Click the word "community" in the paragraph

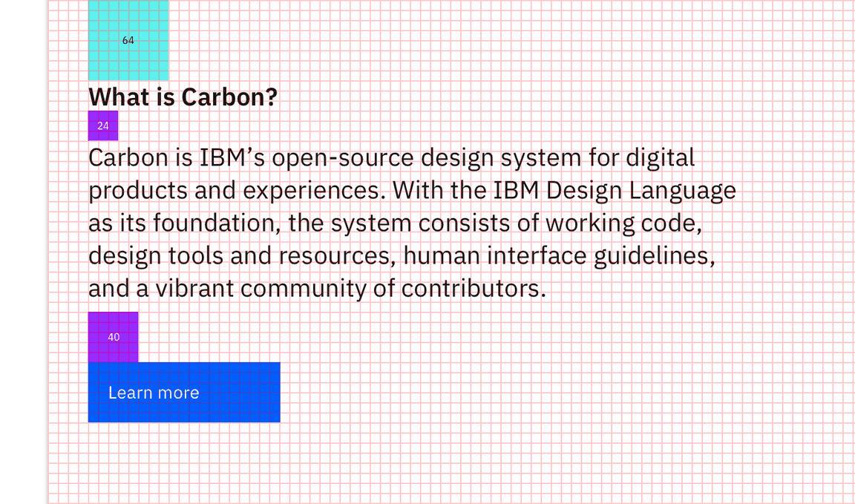(x=303, y=289)
